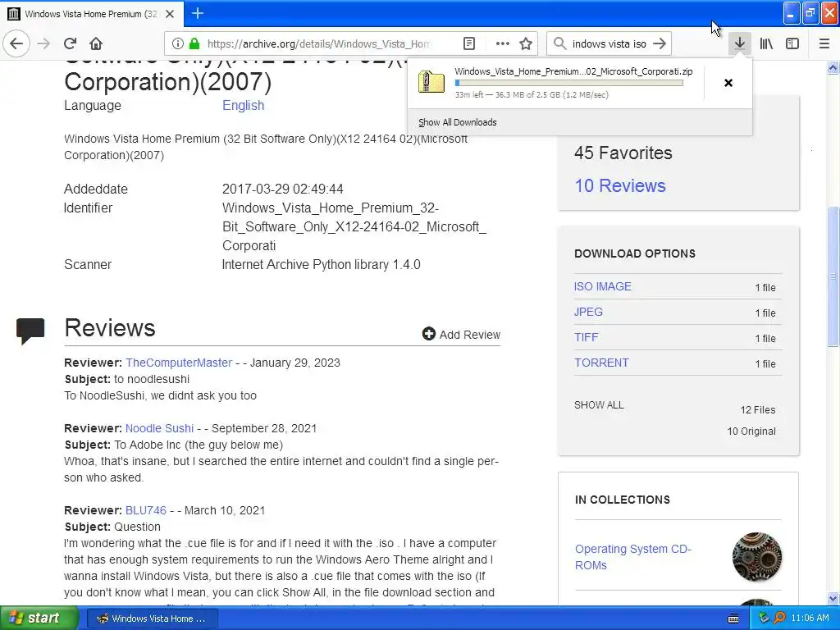Close the Windows Vista Home Premium tab
The width and height of the screenshot is (840, 630).
point(170,14)
